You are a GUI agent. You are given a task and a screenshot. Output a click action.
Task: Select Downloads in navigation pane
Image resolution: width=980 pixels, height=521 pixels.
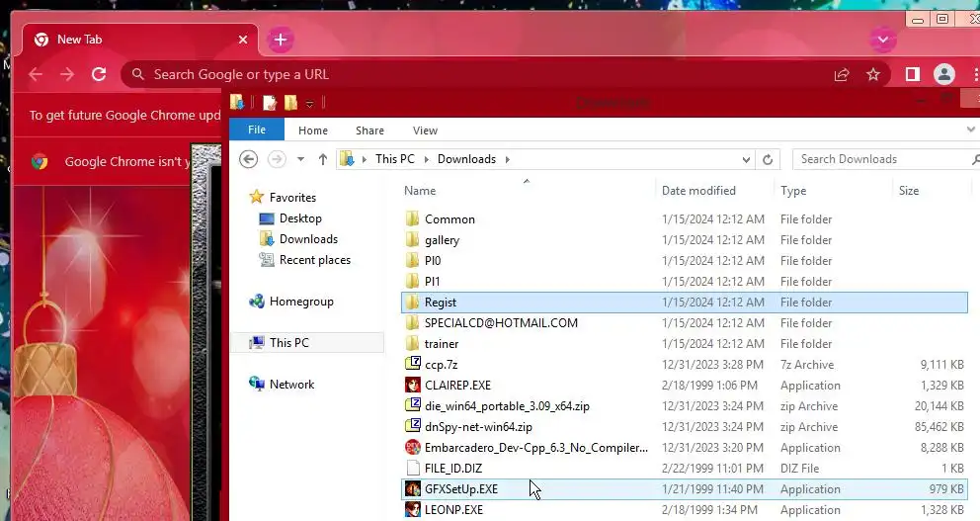click(x=308, y=239)
